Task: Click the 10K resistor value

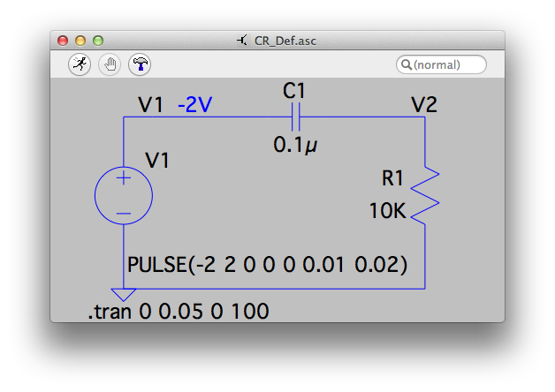Action: click(x=388, y=211)
